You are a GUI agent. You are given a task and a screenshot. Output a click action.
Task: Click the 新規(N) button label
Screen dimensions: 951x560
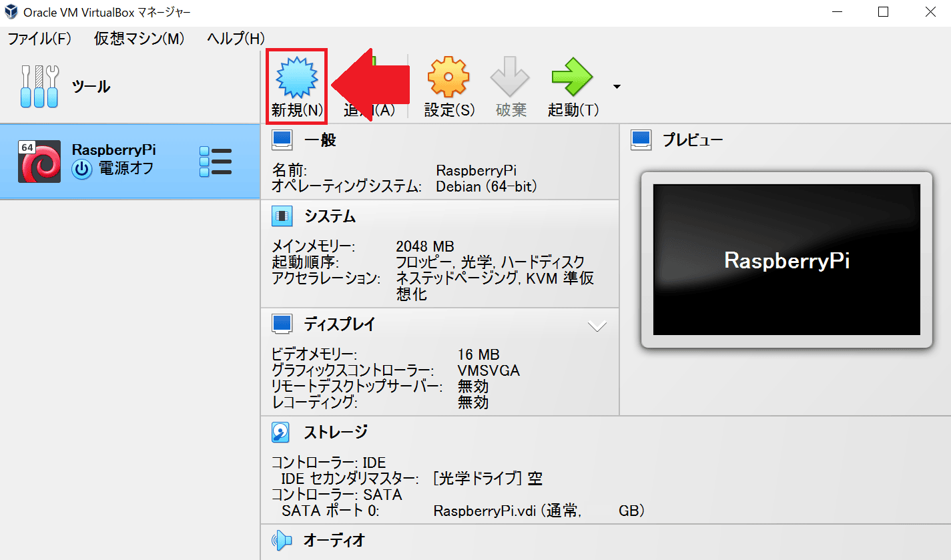[297, 111]
